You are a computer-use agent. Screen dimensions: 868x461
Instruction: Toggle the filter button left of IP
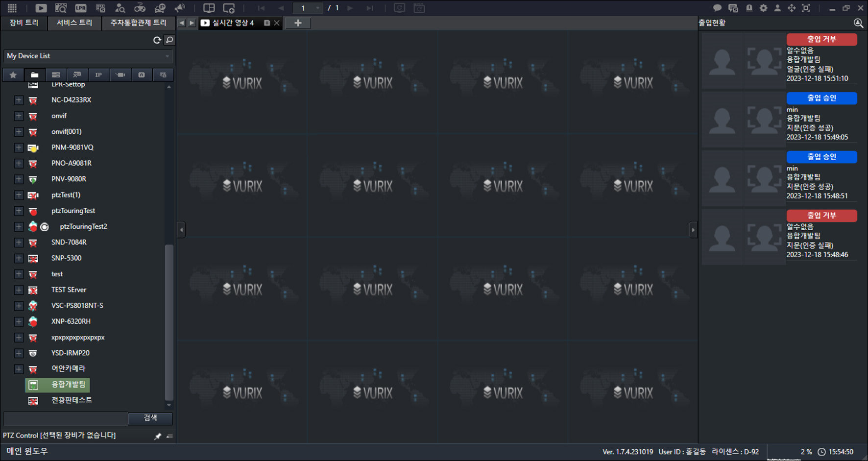77,75
